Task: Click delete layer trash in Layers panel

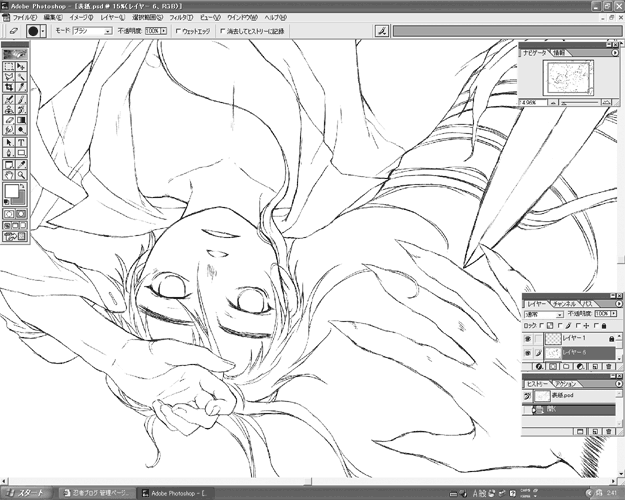Action: pyautogui.click(x=608, y=366)
